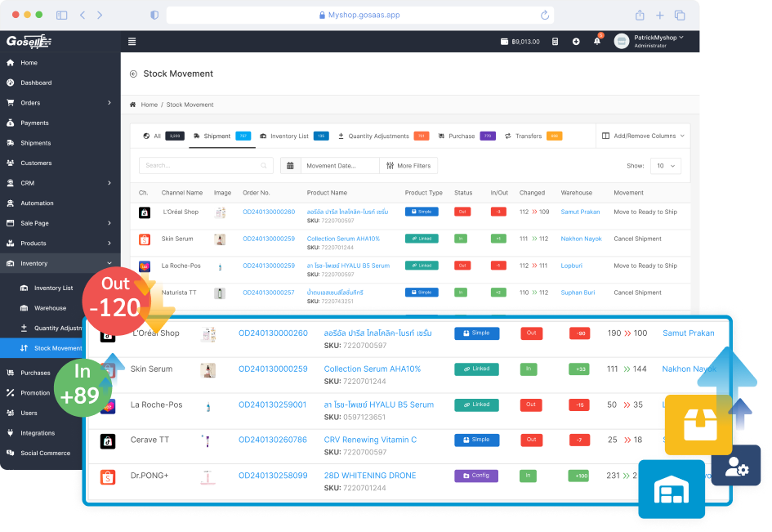Image resolution: width=772 pixels, height=532 pixels.
Task: Click the Skin Serum Shopee channel icon
Action: (145, 239)
